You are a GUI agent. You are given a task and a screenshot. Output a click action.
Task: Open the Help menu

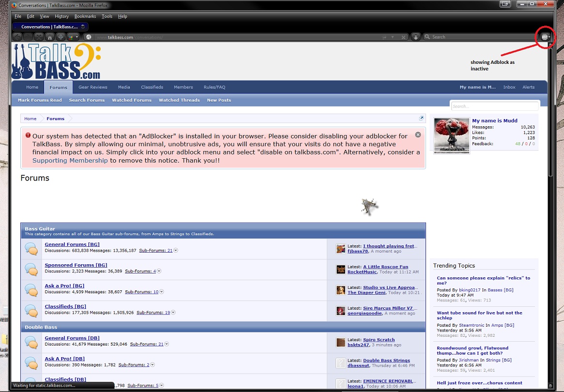click(122, 16)
